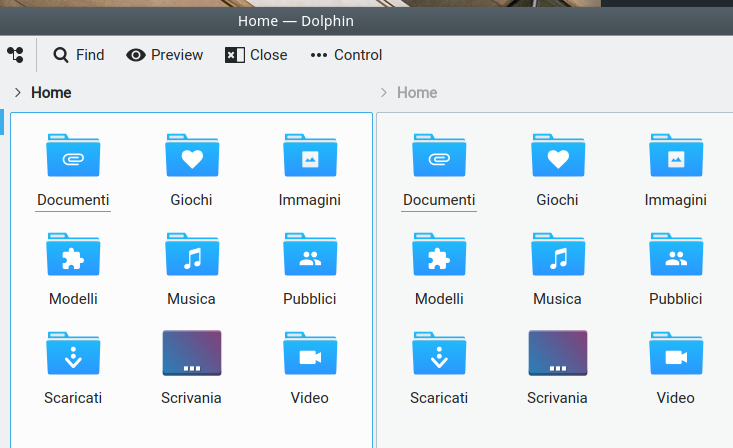Image resolution: width=733 pixels, height=448 pixels.
Task: Select Giochi folder icon in left pane
Action: click(192, 156)
